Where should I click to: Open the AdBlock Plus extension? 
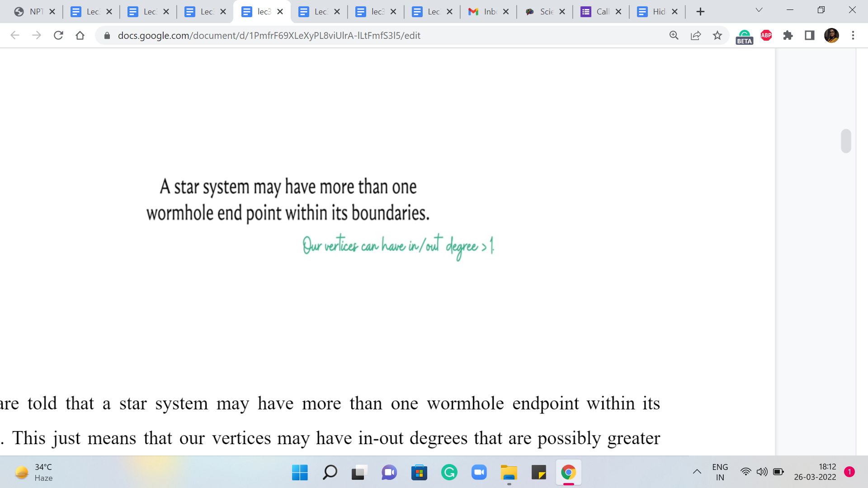(x=766, y=35)
